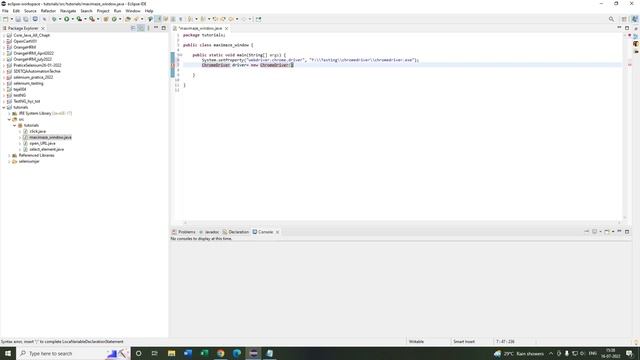This screenshot has width=640, height=360.
Task: Expand Referenced Libraries node
Action: (9, 156)
